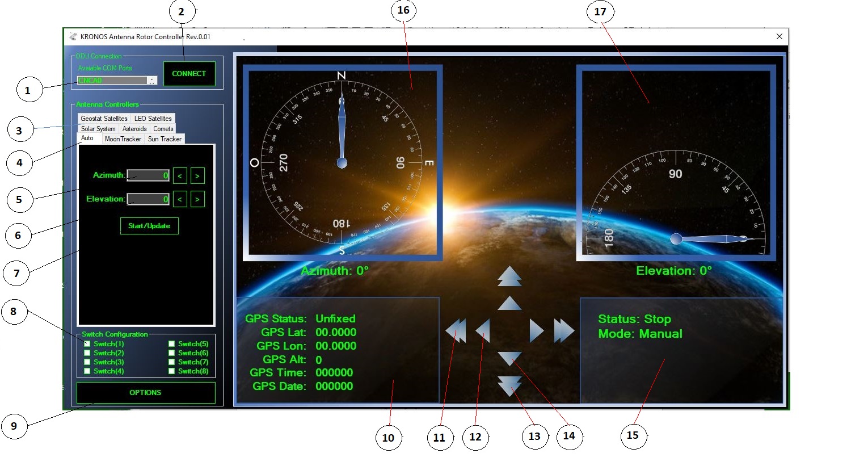Click the single right arrow
The image size is (868, 470).
click(537, 330)
